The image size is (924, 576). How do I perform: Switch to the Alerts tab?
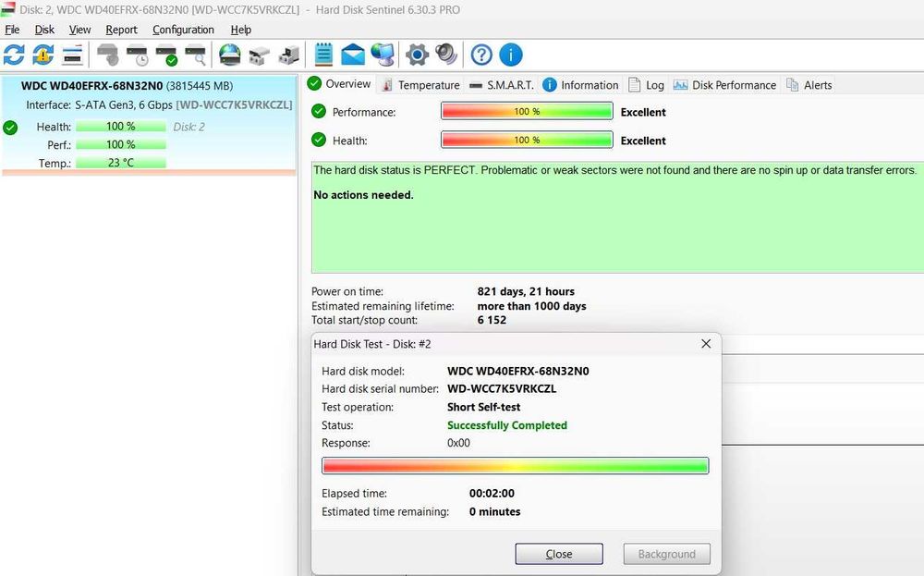tap(809, 85)
